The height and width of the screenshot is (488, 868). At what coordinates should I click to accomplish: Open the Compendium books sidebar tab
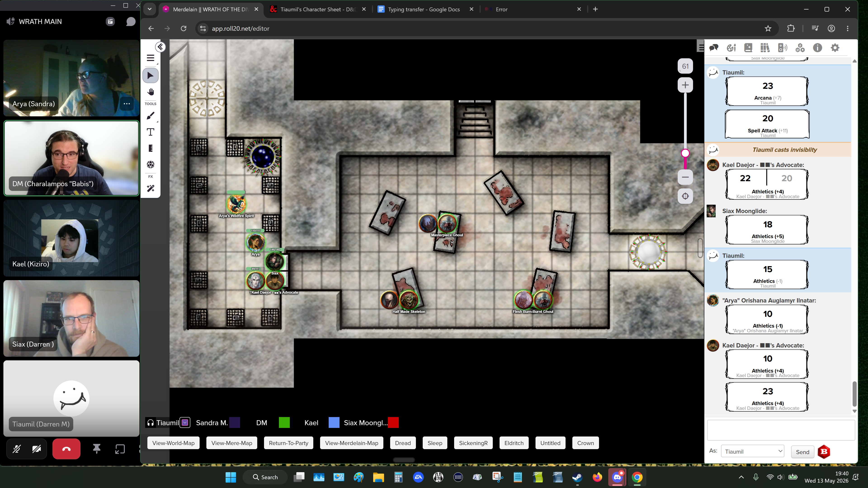[x=765, y=48]
